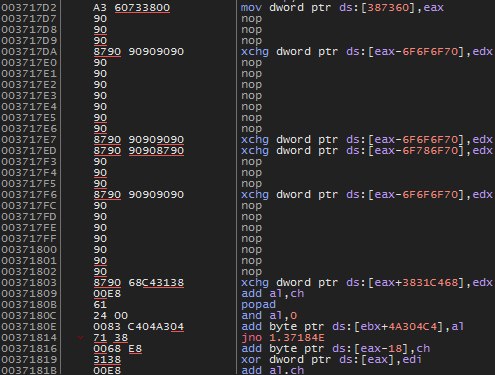Click add byte ptr ds:[eax-18],ch instruction
Viewport: 495px width, 375px height.
click(335, 349)
